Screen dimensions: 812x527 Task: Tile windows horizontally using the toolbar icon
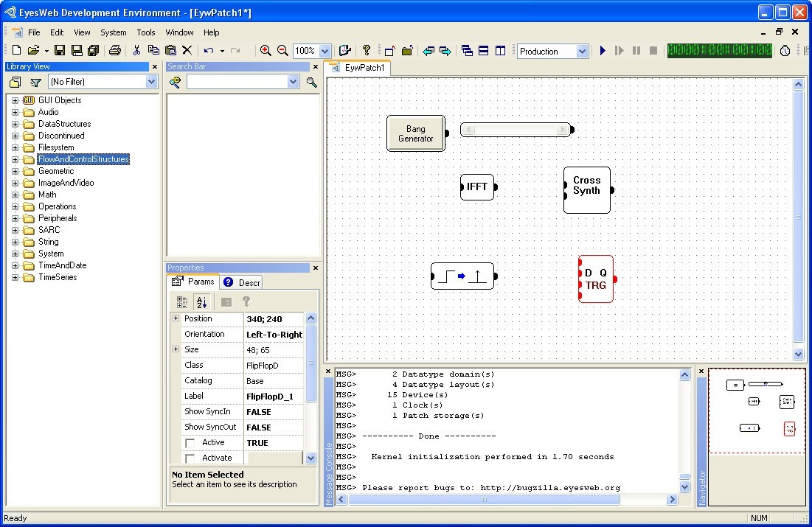click(x=484, y=50)
